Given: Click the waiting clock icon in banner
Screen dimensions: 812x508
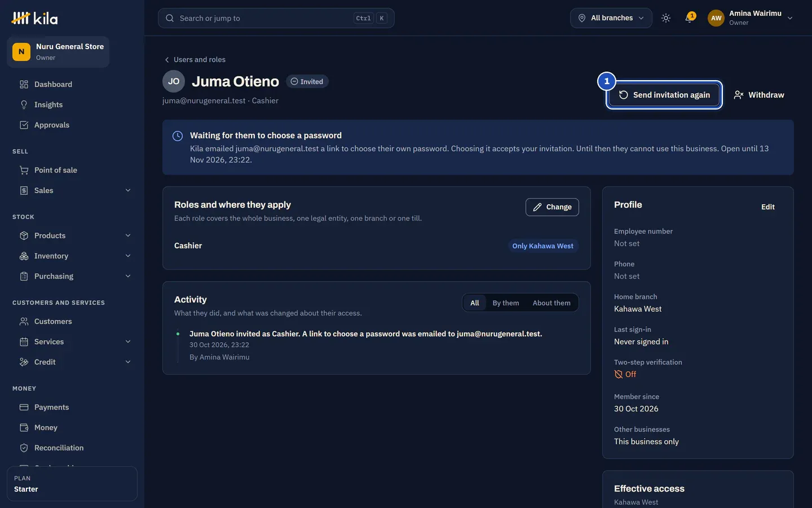Looking at the screenshot, I should 178,136.
